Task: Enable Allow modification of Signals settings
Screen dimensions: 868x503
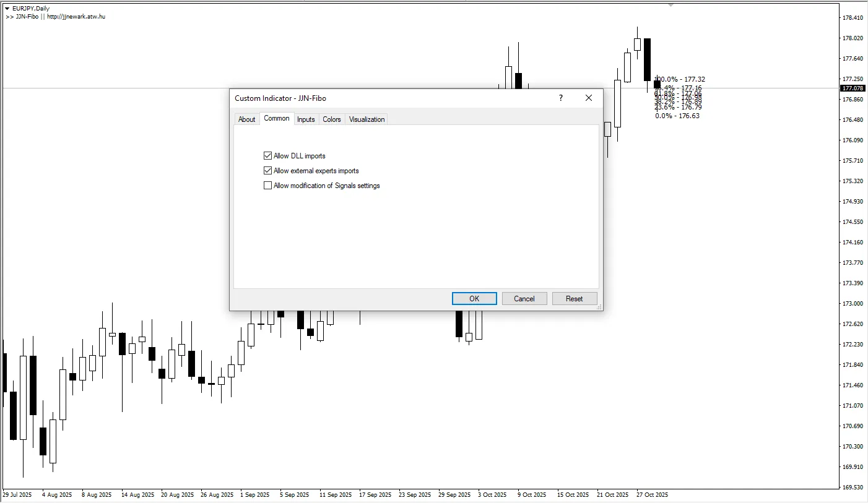Action: point(267,186)
